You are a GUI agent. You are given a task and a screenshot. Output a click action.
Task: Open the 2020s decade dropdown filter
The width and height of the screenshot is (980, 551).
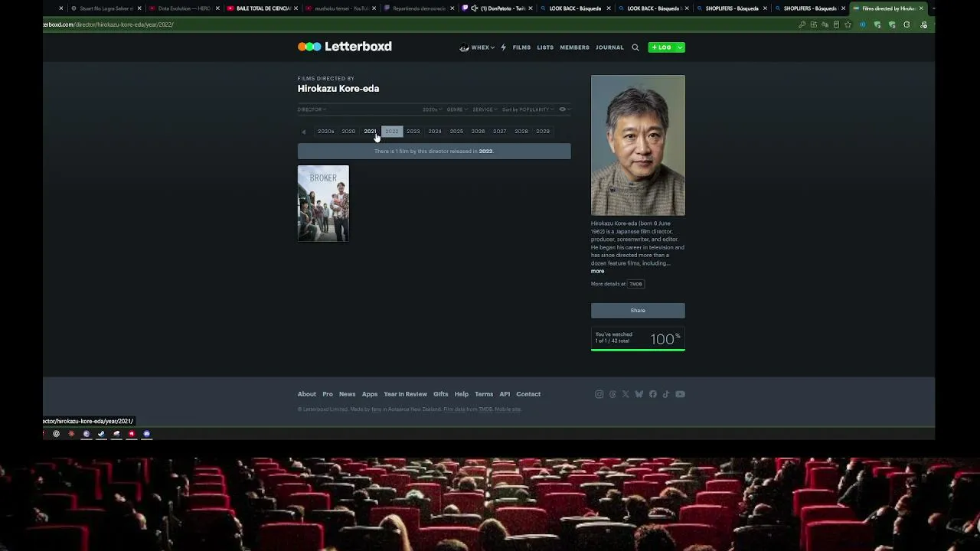[432, 109]
